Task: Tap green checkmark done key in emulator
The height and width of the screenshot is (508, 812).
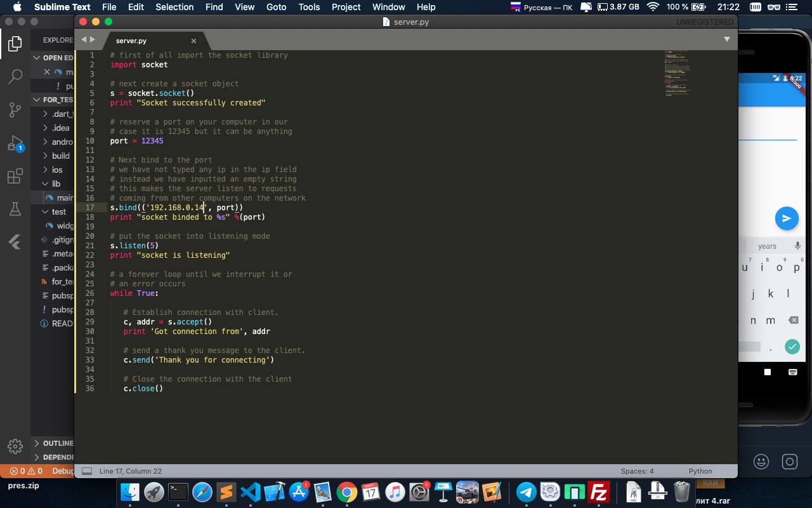Action: [x=792, y=347]
